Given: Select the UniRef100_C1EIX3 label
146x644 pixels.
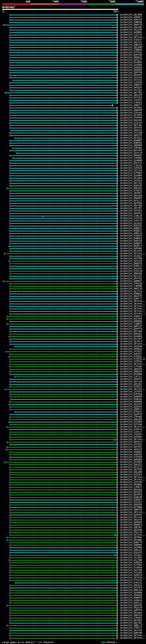Looking at the screenshot, I should (x=131, y=35).
